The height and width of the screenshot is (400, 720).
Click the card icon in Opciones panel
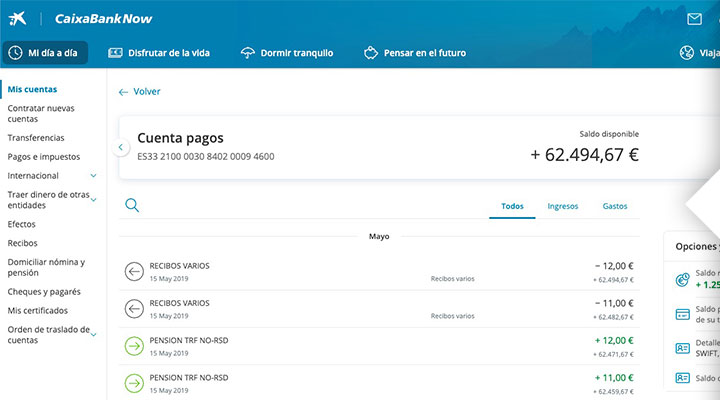[682, 315]
